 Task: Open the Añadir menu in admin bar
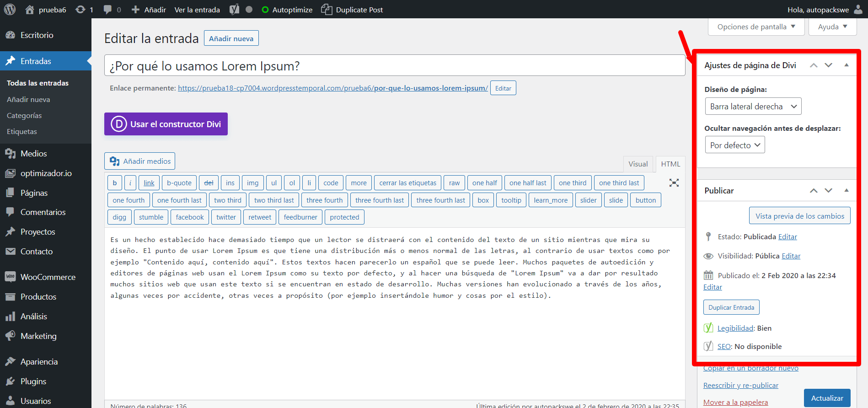coord(149,10)
